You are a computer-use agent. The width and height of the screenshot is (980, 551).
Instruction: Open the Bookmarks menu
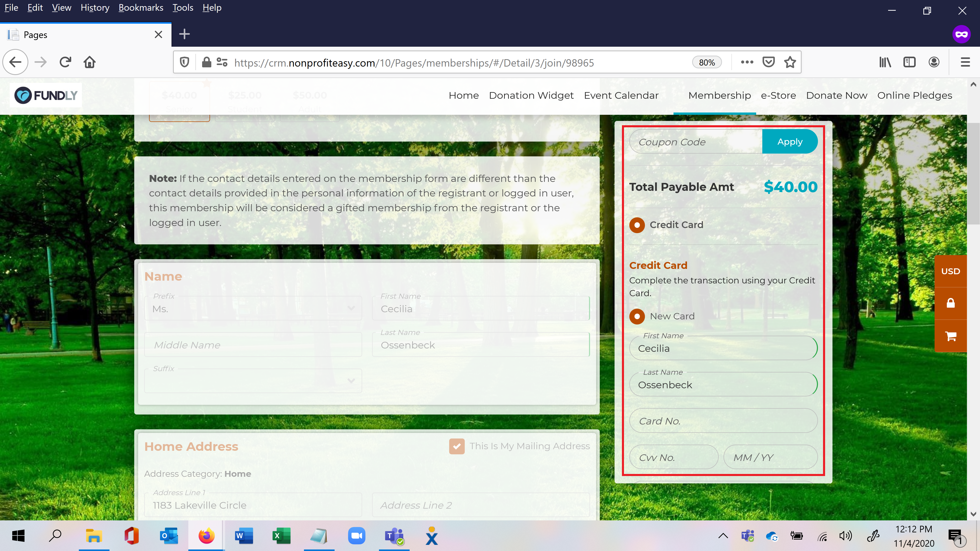click(141, 8)
